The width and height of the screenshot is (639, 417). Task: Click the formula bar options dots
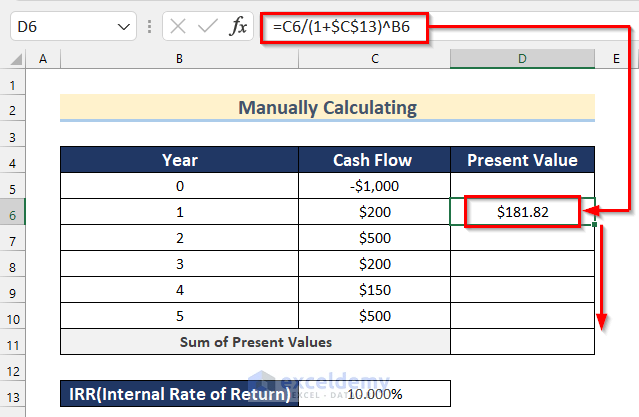149,27
